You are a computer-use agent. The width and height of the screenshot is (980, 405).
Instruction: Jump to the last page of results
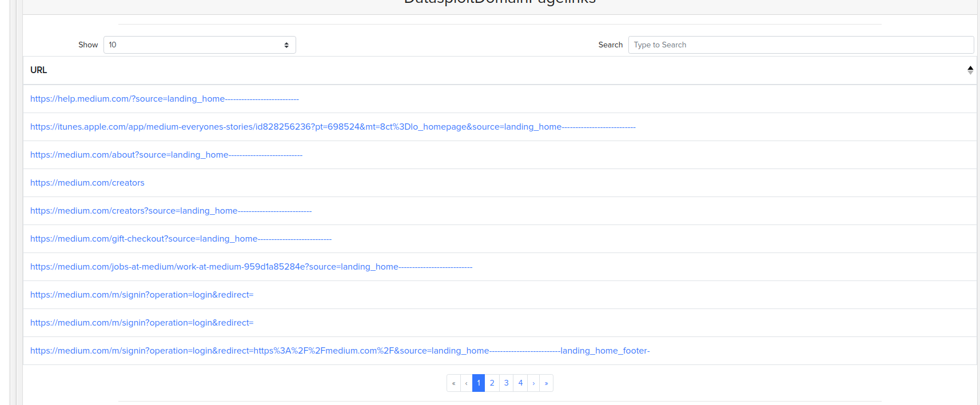(546, 383)
